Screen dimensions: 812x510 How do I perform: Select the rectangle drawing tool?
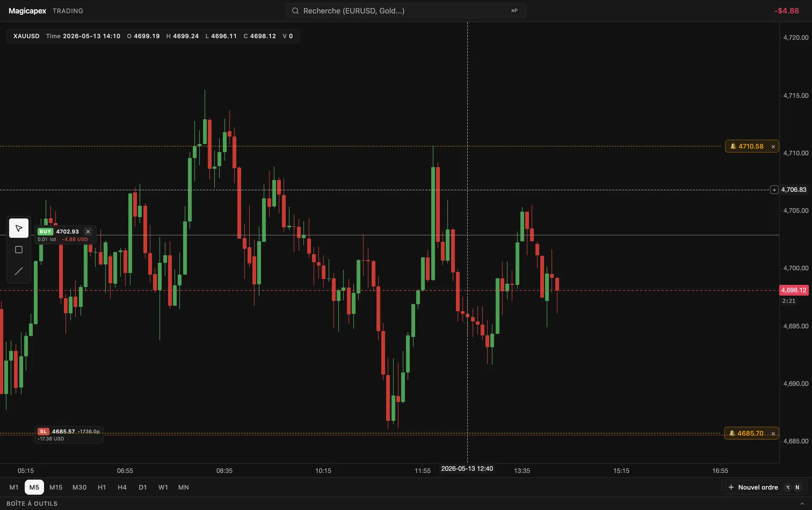[x=19, y=250]
